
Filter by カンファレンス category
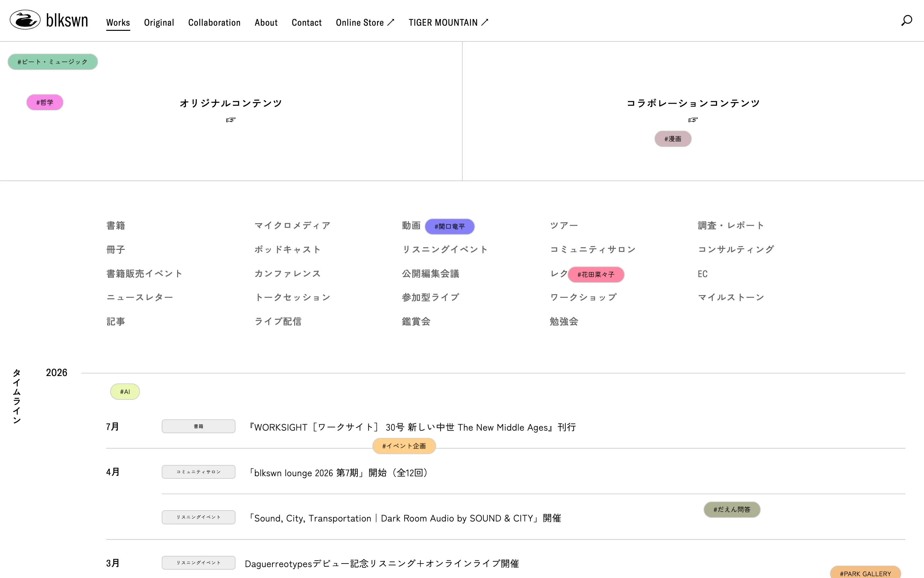[x=287, y=274]
